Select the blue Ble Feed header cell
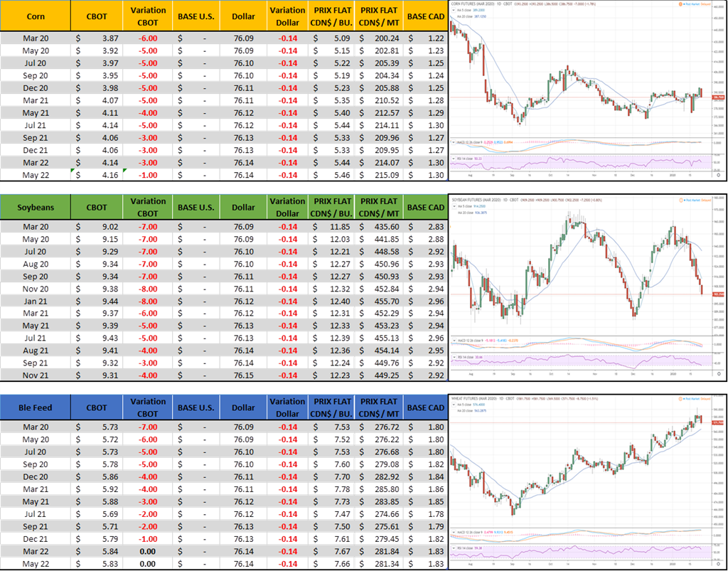The width and height of the screenshot is (728, 571). (36, 407)
